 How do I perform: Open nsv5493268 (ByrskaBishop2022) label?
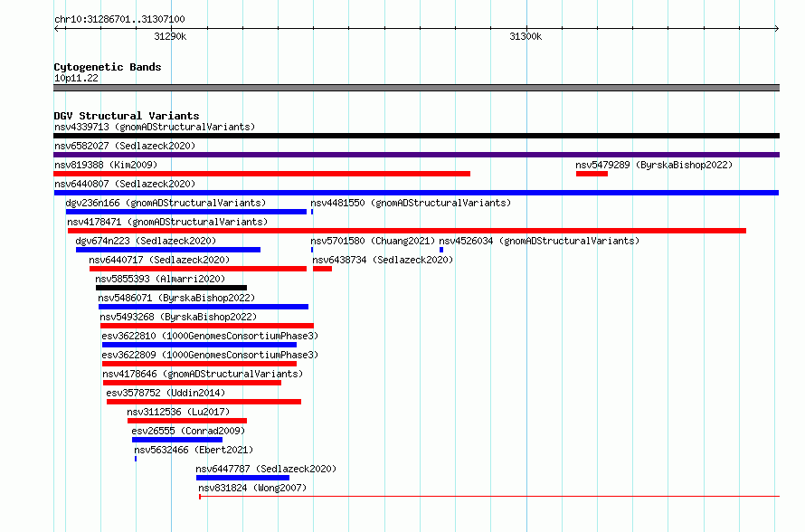coord(178,317)
